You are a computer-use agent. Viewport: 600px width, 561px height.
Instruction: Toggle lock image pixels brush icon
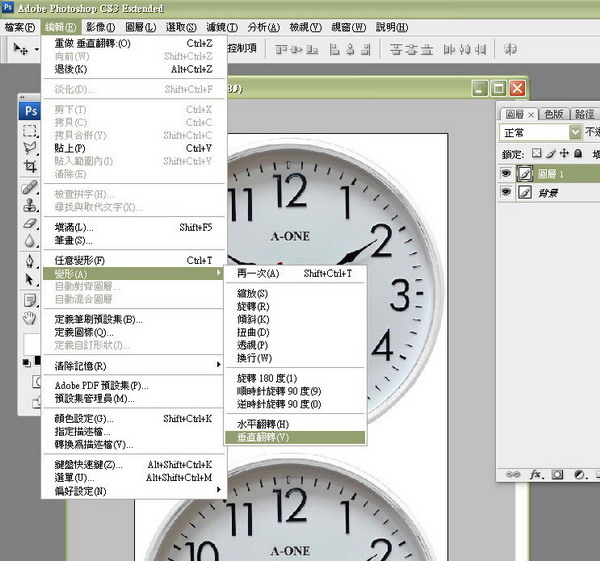[551, 153]
